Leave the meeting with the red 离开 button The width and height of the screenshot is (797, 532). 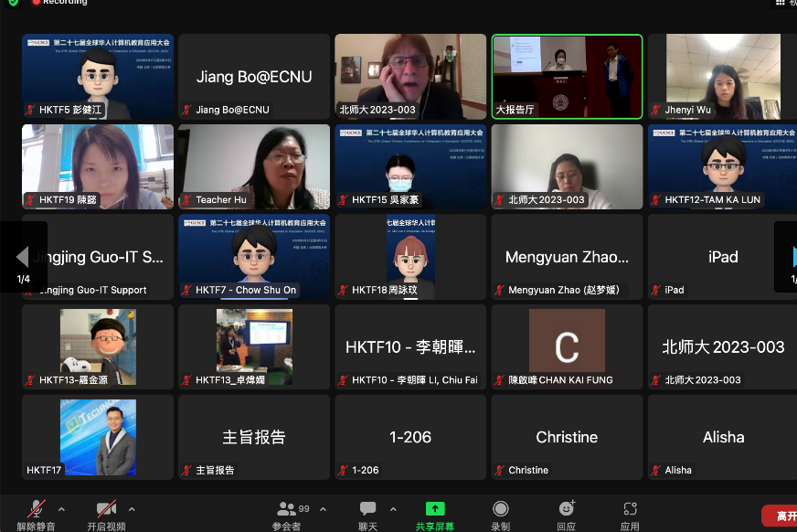click(x=780, y=516)
